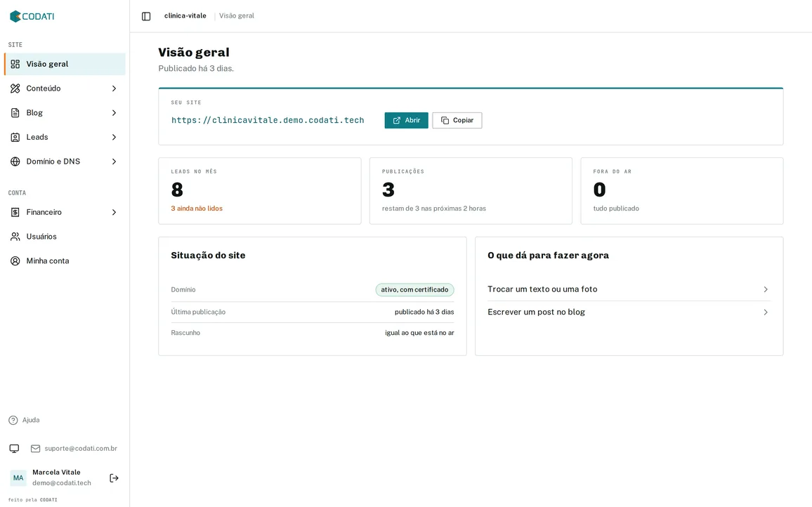This screenshot has width=812, height=507.
Task: Open Visão geral in sidebar
Action: 65,64
